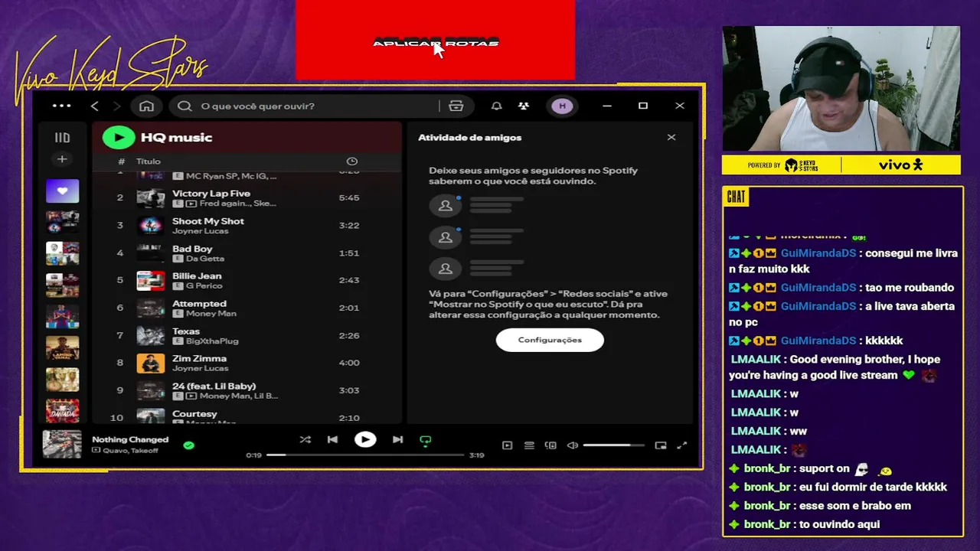Open the G Perico artist link

pyautogui.click(x=204, y=286)
